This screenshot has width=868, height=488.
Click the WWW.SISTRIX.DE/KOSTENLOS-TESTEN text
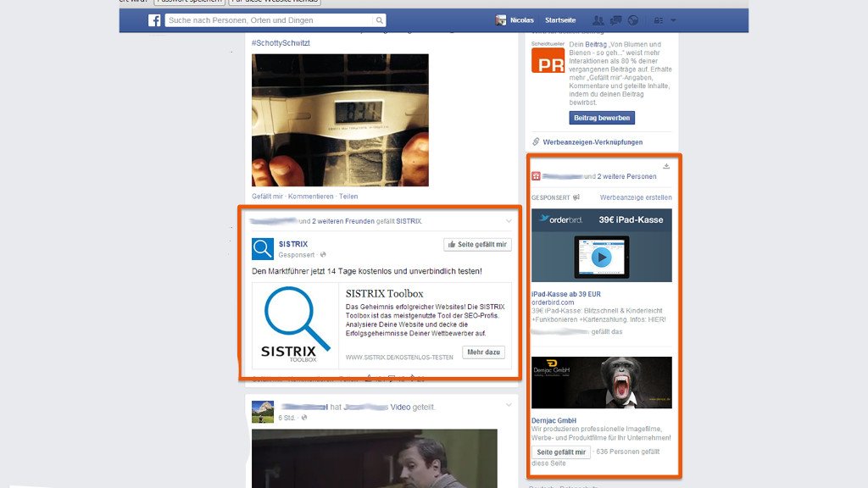point(399,358)
